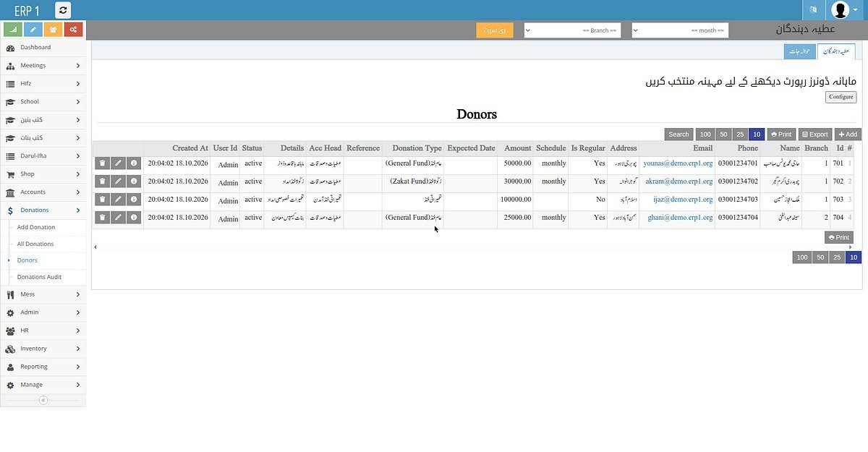
Task: Set page size to 25 above table
Action: [740, 135]
